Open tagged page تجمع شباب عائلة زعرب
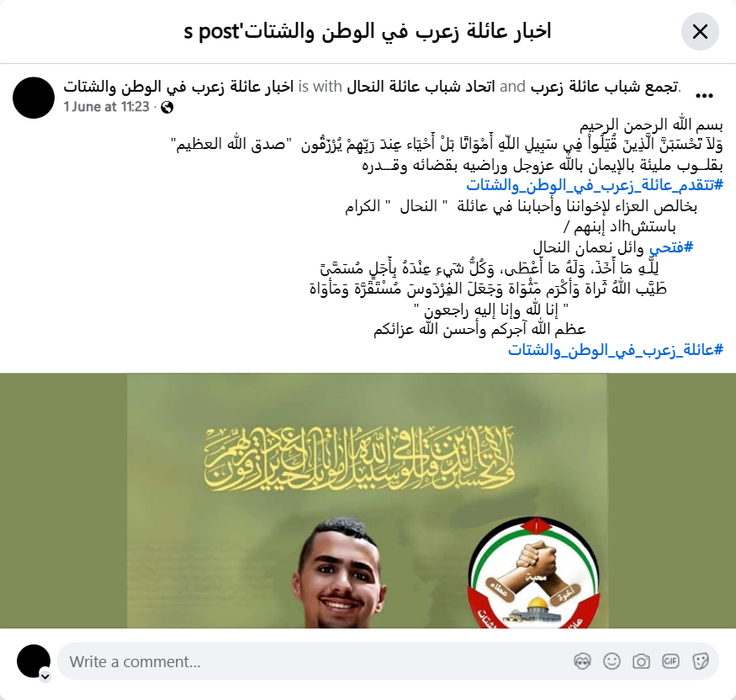736x700 pixels. [x=605, y=87]
